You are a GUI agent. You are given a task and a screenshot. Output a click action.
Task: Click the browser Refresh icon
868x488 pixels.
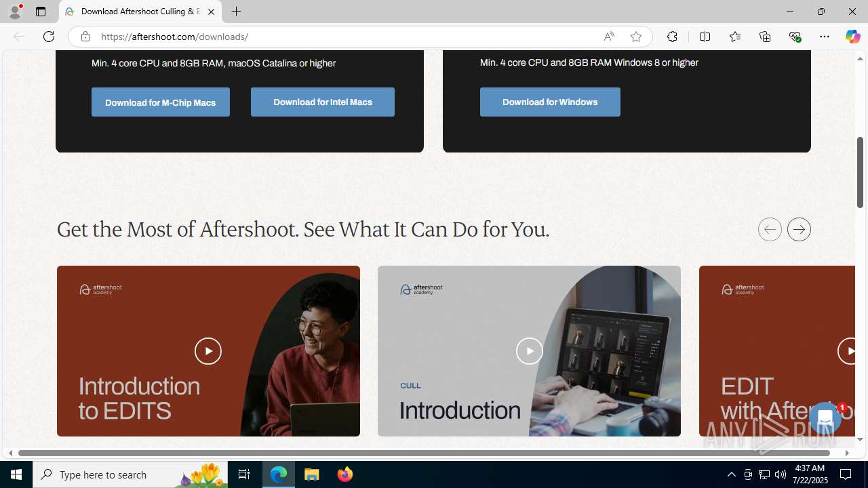[x=49, y=37]
